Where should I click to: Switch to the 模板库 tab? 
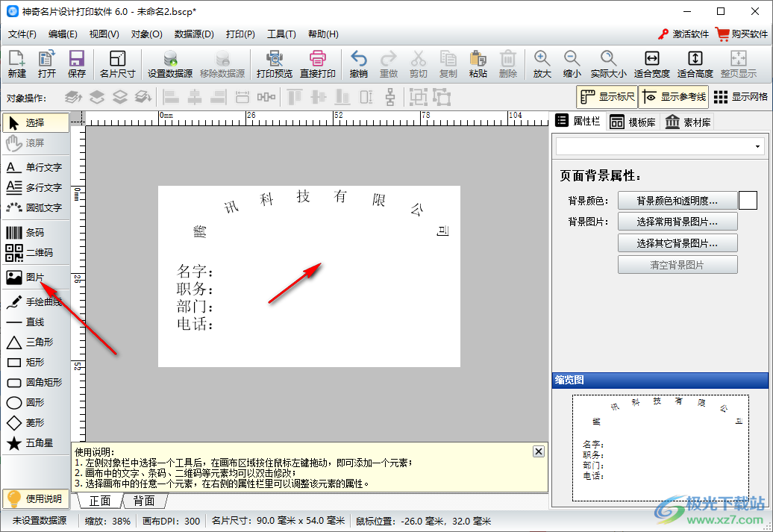tap(633, 122)
